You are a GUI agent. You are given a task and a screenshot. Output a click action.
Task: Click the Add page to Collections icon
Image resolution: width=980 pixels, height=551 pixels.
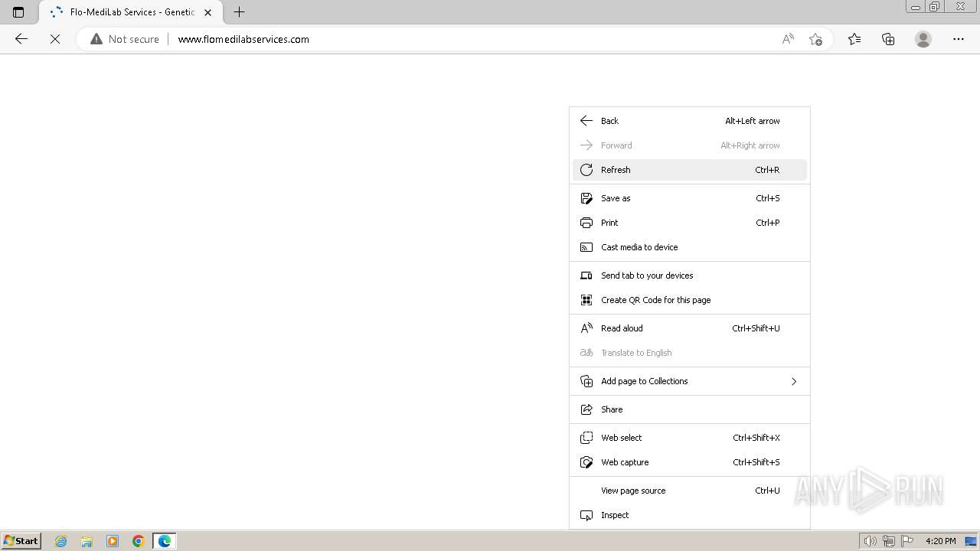pos(586,381)
